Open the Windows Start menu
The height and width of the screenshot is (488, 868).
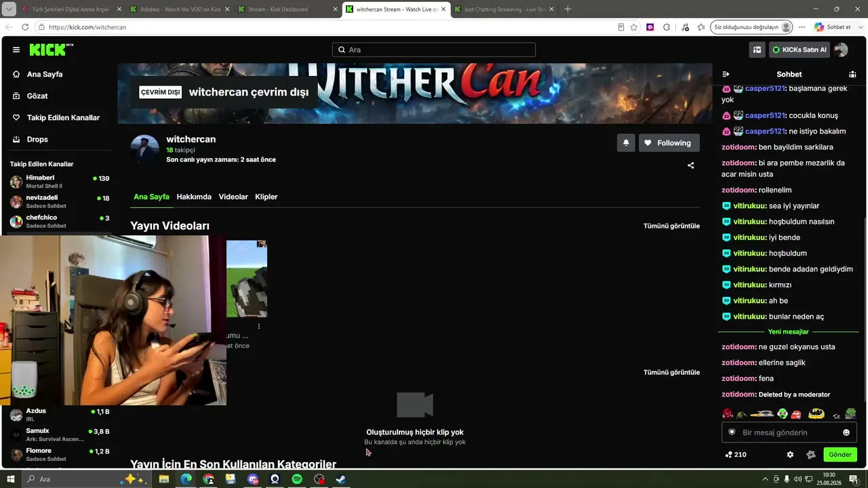(x=10, y=479)
